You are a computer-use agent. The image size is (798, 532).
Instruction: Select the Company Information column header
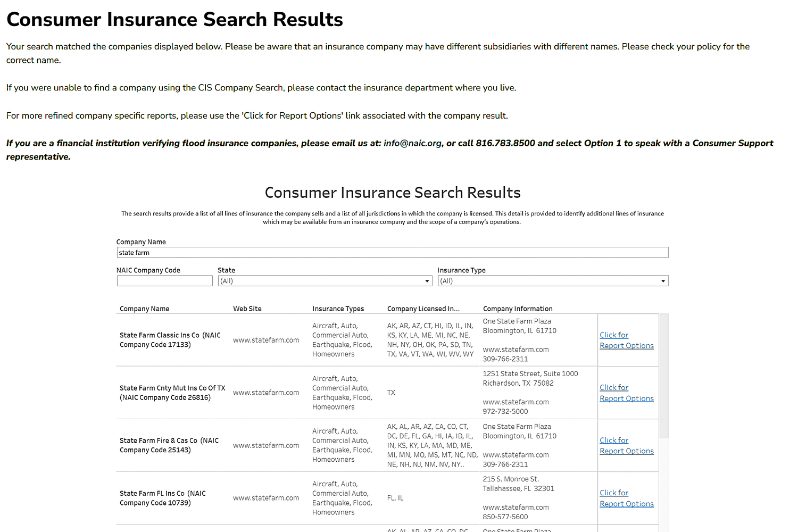(518, 309)
